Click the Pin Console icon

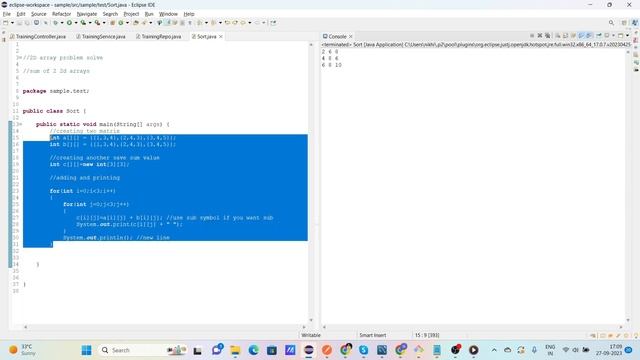click(x=599, y=36)
